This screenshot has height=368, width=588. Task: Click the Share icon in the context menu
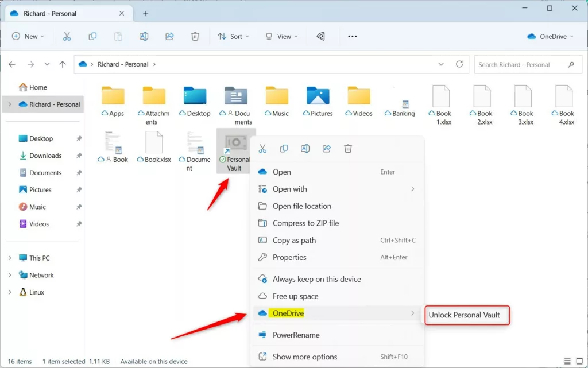coord(326,148)
